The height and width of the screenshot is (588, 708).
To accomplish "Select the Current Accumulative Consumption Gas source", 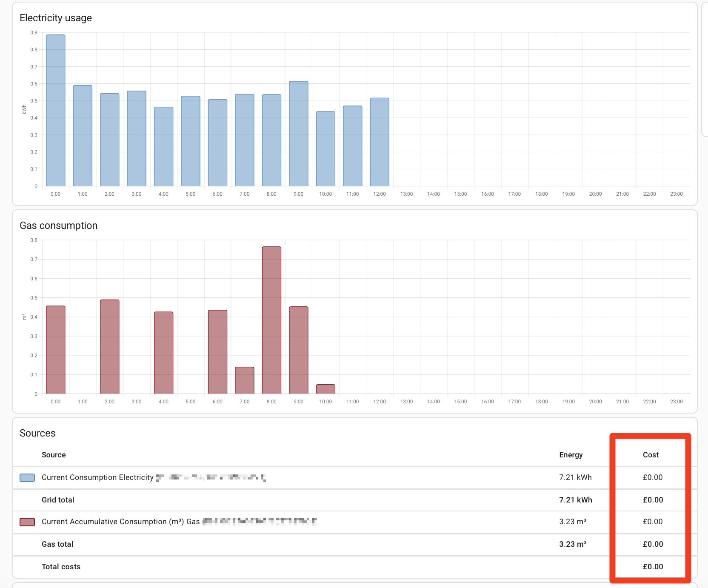I will (120, 522).
